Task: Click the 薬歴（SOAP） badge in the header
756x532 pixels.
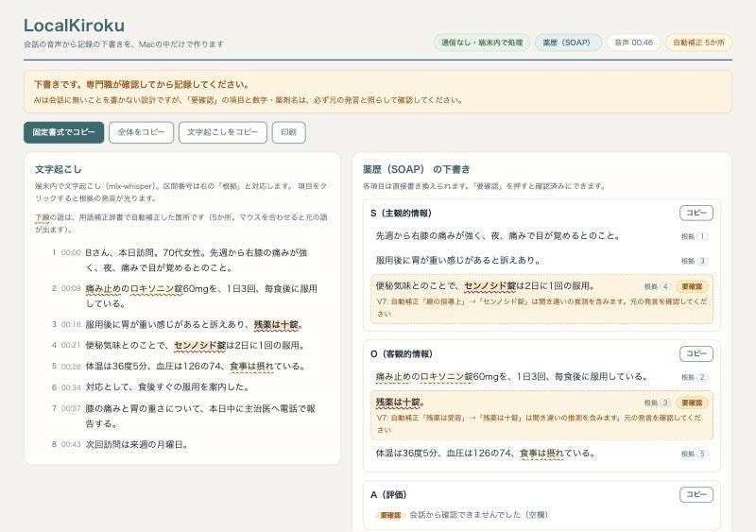Action: (568, 43)
